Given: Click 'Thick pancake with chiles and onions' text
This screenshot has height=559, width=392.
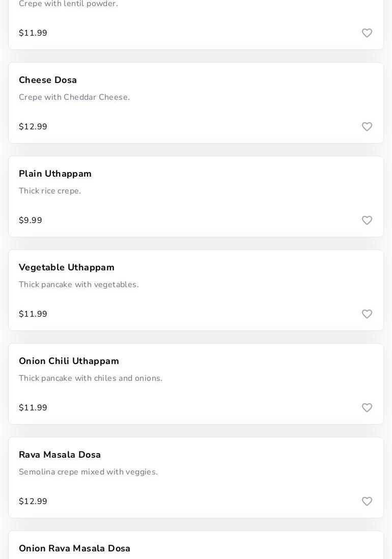Looking at the screenshot, I should point(90,379).
